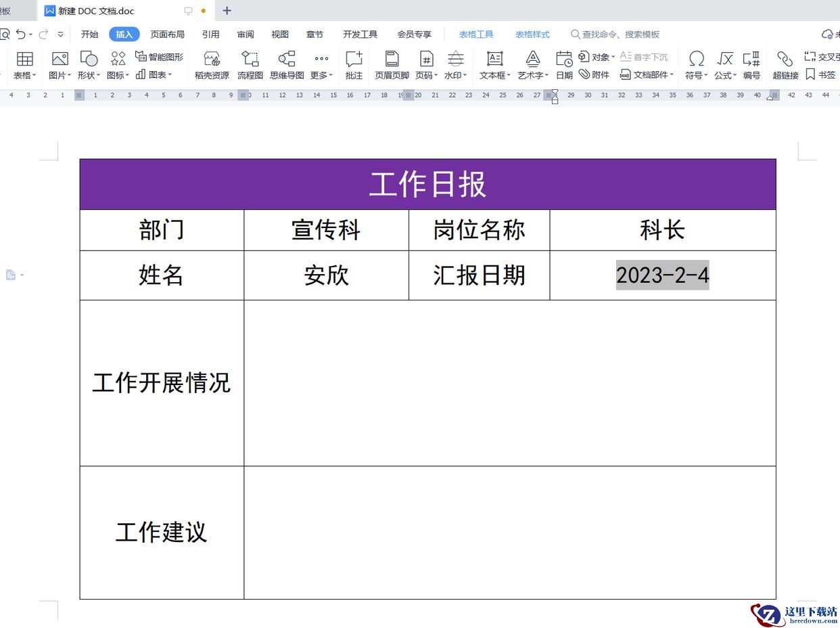Insert a picture with 图片 icon
Image resolution: width=840 pixels, height=628 pixels.
(x=60, y=65)
